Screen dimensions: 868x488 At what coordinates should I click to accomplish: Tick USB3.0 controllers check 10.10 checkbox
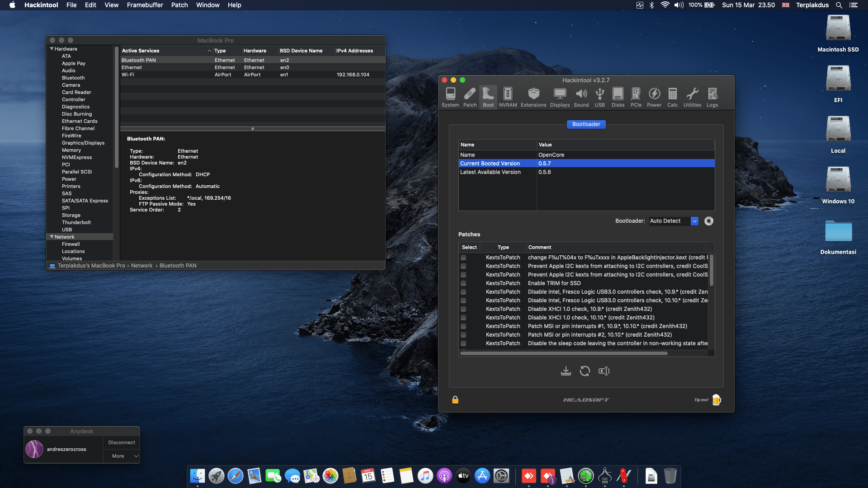point(463,300)
